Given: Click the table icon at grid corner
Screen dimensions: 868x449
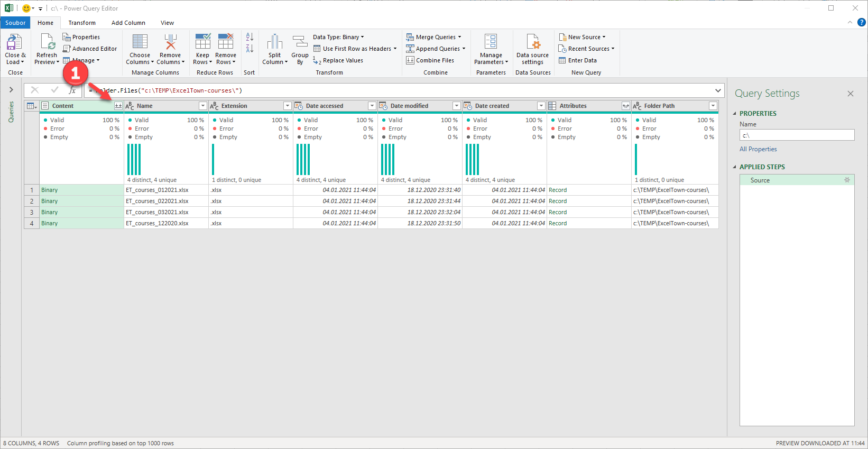Looking at the screenshot, I should pyautogui.click(x=32, y=106).
